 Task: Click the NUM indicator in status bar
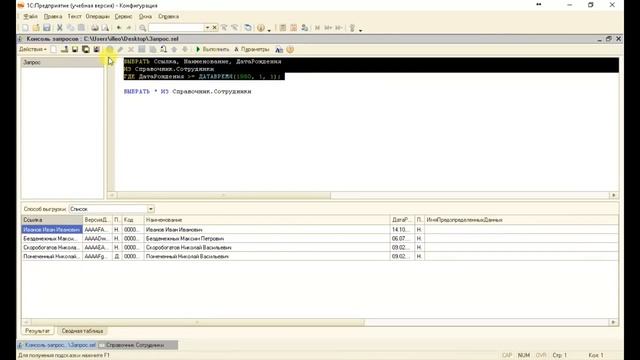[524, 356]
